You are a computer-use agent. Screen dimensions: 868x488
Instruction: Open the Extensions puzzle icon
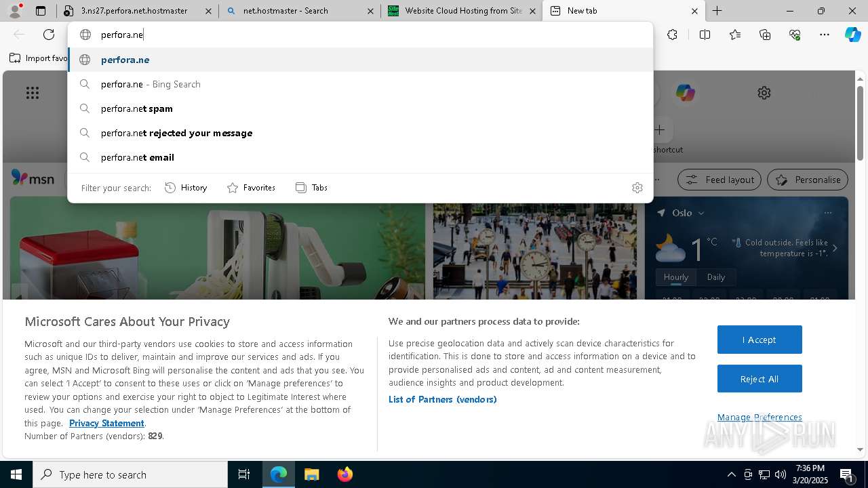click(672, 35)
